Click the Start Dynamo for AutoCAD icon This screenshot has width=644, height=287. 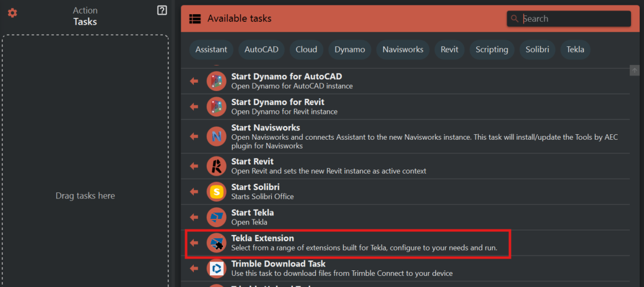tap(217, 81)
